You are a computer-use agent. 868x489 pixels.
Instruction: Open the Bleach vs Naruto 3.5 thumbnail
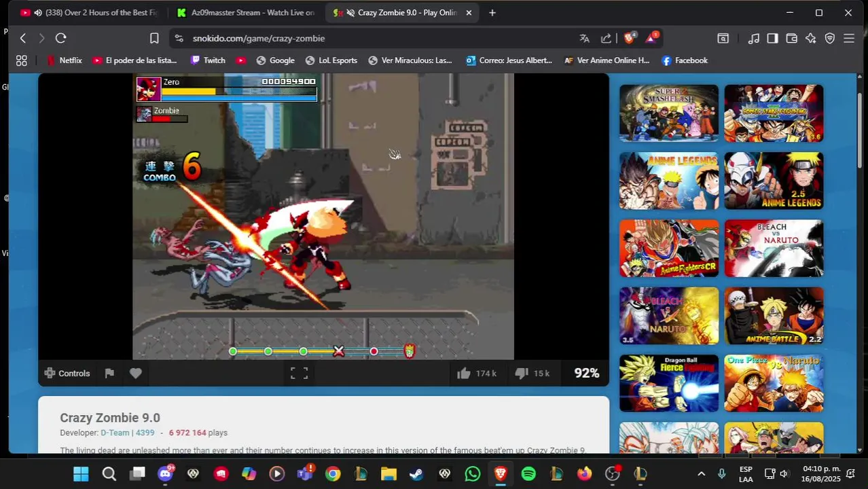[669, 316]
